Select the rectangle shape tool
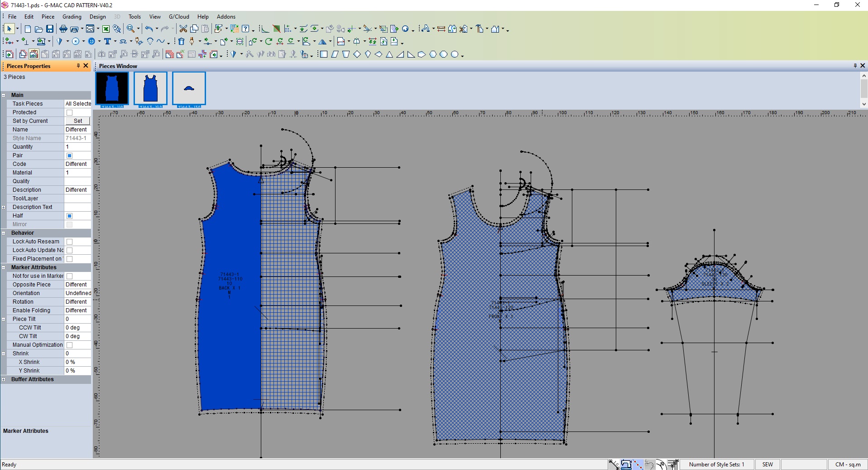868x470 pixels. (x=324, y=54)
